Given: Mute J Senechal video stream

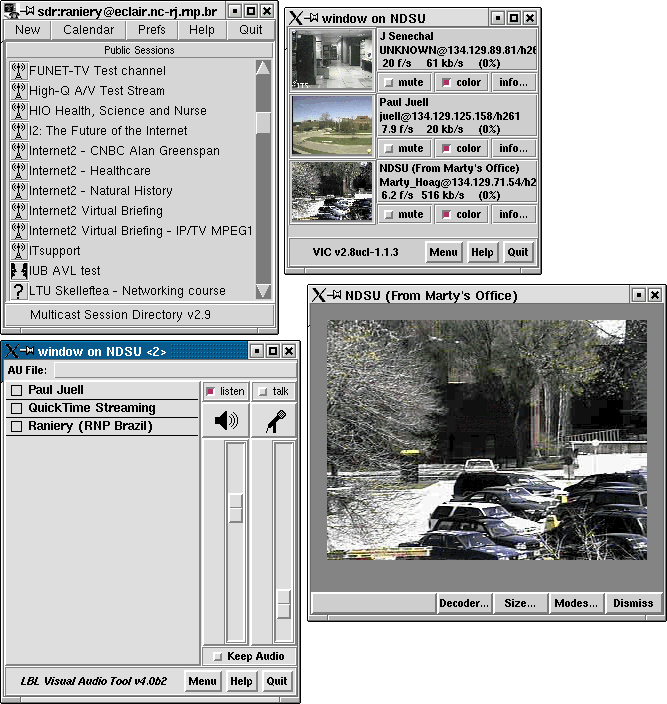Looking at the screenshot, I should tap(404, 83).
